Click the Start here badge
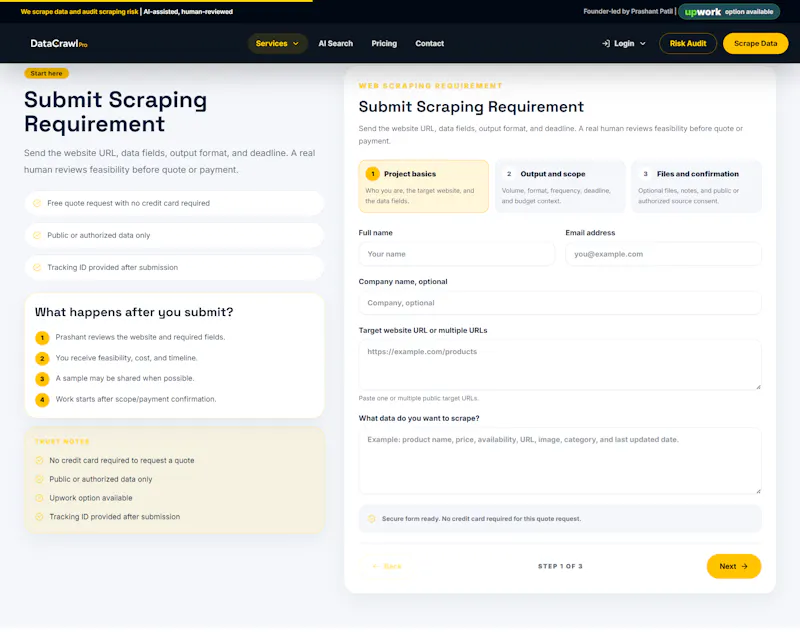The width and height of the screenshot is (800, 632). [46, 73]
